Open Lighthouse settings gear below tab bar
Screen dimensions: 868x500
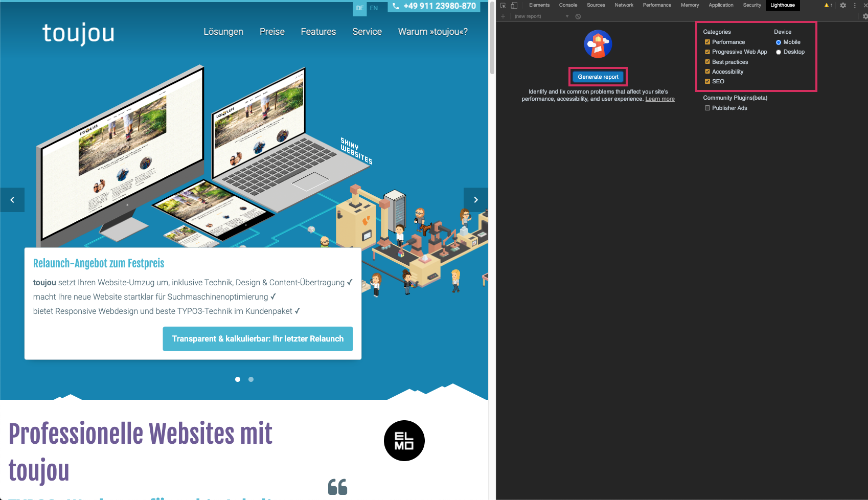click(x=865, y=16)
